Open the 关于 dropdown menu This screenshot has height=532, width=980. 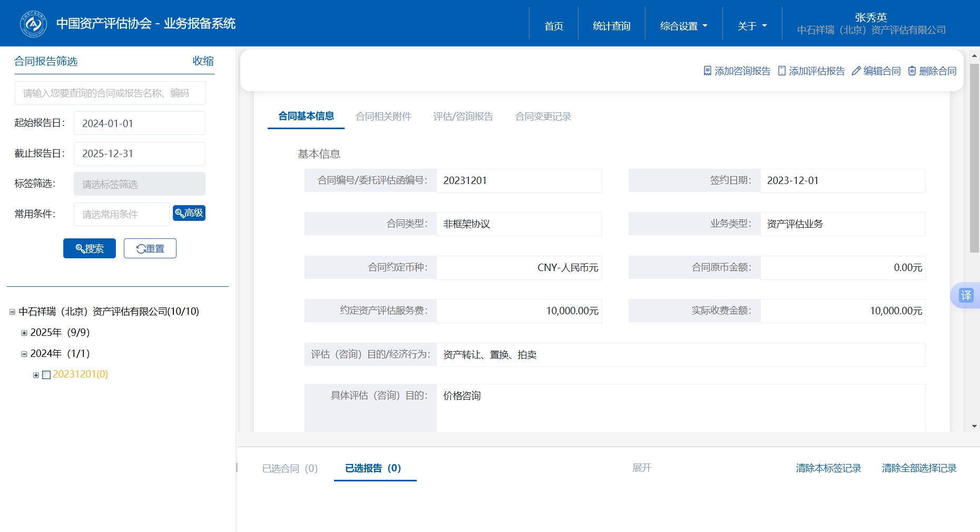(752, 26)
